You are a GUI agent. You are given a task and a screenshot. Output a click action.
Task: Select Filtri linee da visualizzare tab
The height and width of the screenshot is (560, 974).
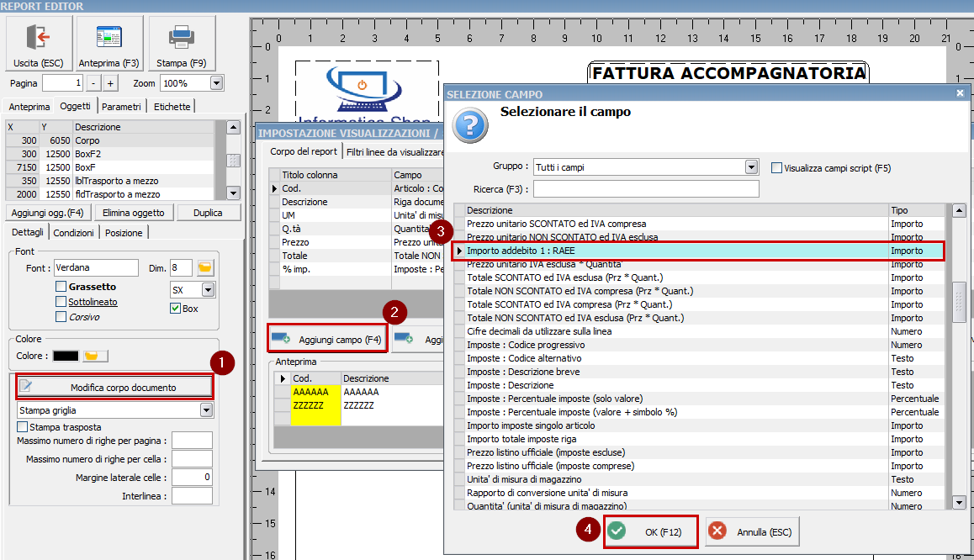394,152
